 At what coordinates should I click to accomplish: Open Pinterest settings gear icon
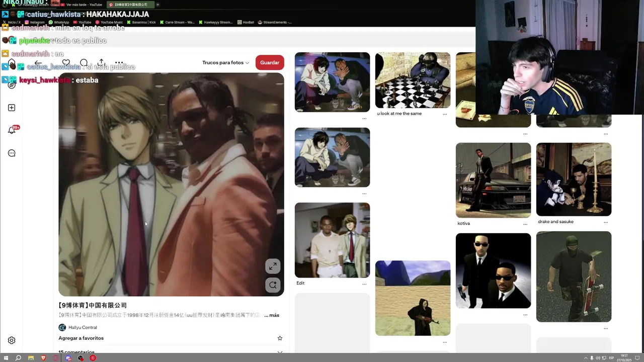coord(12,340)
